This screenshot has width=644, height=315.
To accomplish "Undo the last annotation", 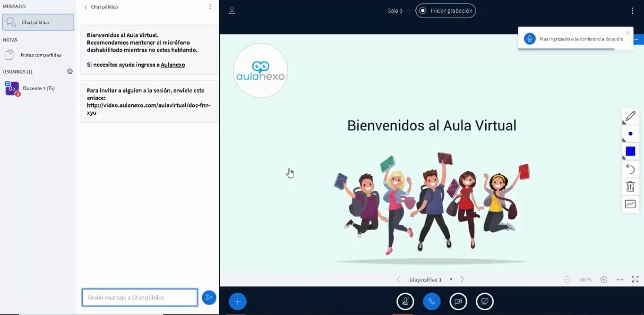I will click(x=630, y=169).
